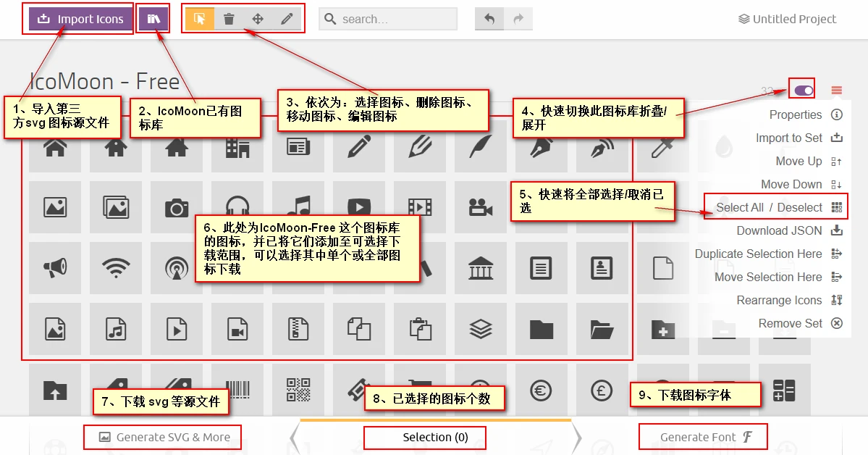Select the copy documents icon

(359, 329)
